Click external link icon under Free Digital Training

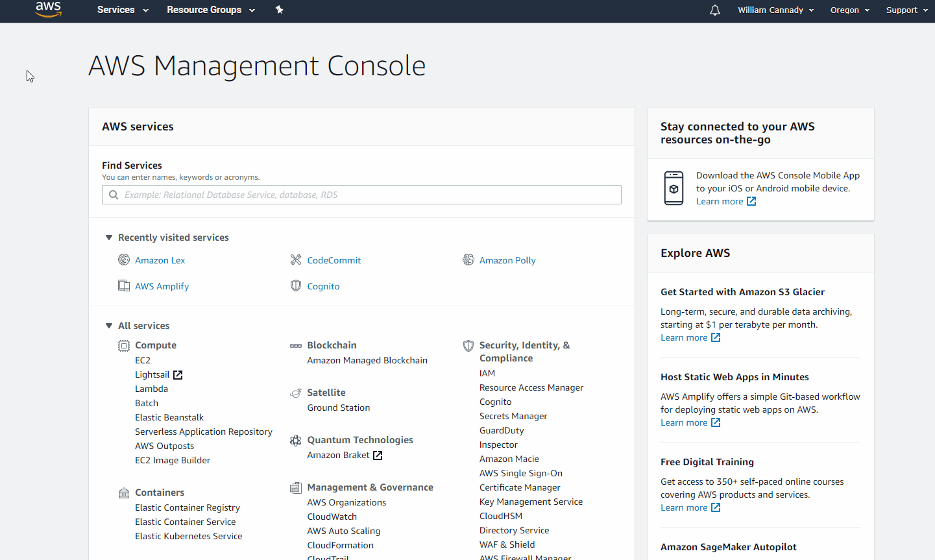point(716,508)
